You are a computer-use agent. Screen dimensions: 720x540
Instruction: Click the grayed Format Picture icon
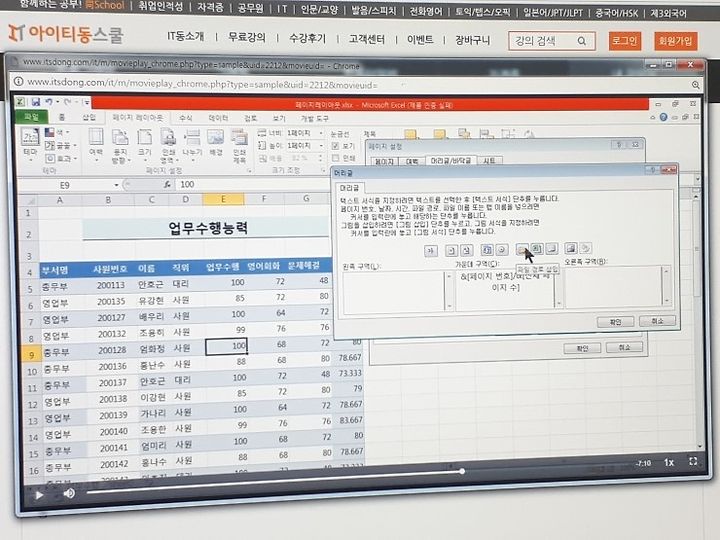(585, 248)
